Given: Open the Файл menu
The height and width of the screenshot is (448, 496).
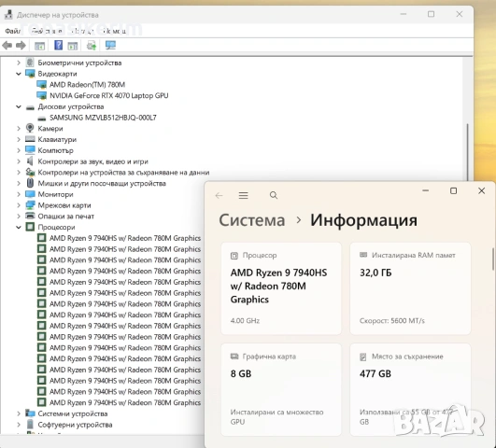Looking at the screenshot, I should click(x=13, y=31).
